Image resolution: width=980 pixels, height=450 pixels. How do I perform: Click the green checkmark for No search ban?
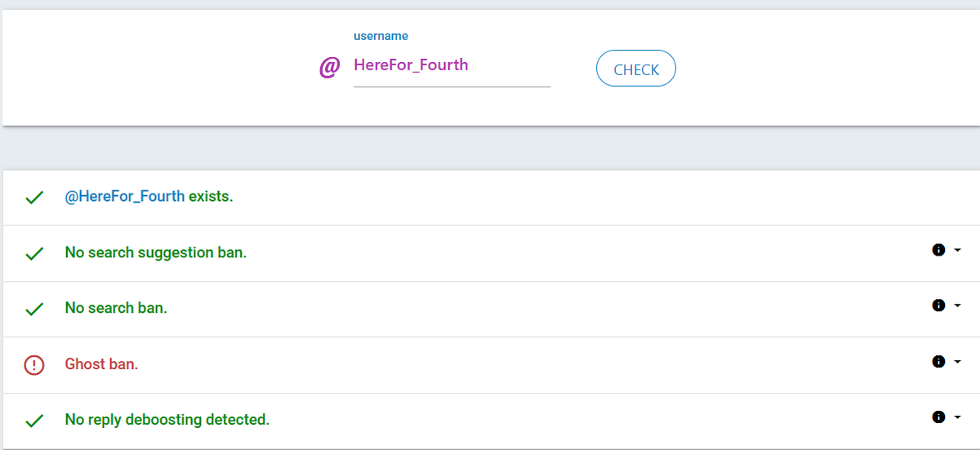pos(34,310)
